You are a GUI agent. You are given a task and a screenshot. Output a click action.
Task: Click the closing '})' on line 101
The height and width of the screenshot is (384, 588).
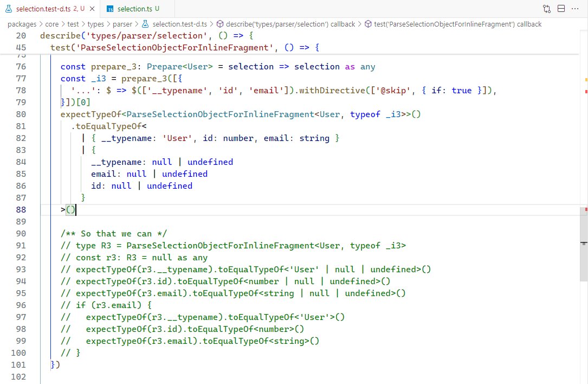click(x=55, y=365)
